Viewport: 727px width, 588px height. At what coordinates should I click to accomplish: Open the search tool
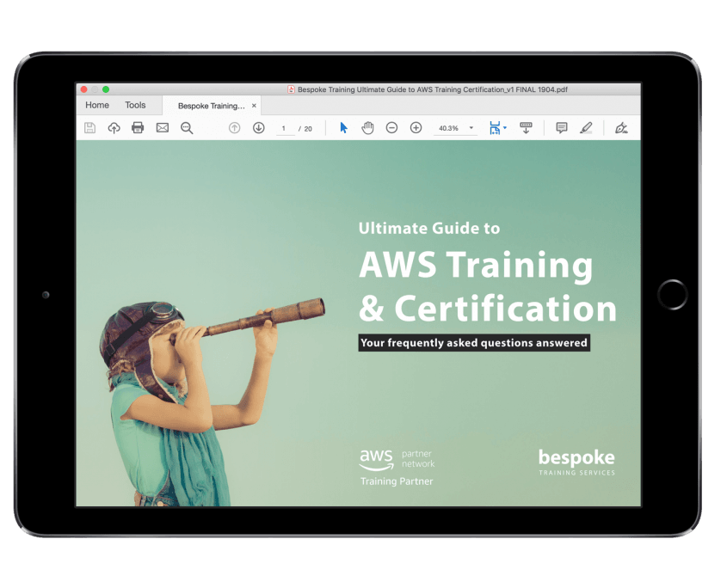(186, 127)
